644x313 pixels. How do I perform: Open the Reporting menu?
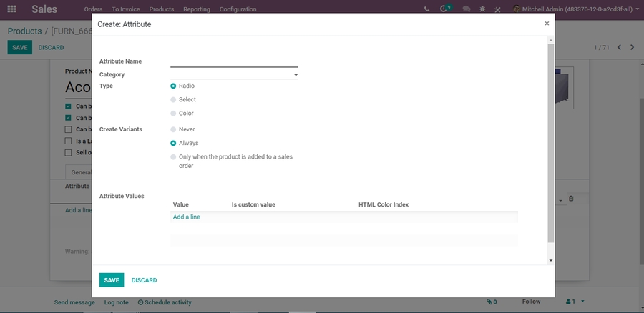click(x=196, y=9)
